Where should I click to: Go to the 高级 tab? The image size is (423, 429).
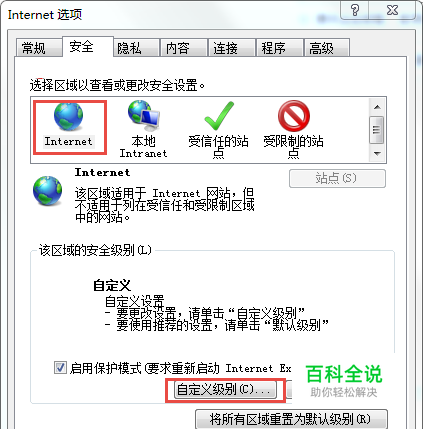pos(321,48)
